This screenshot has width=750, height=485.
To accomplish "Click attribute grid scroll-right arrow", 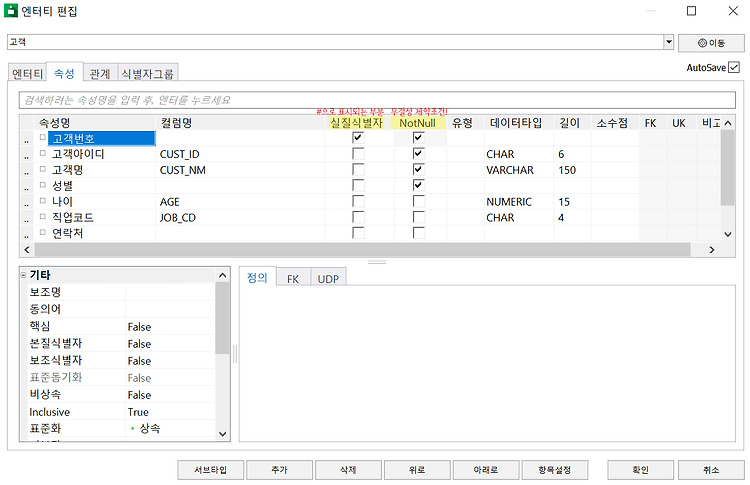I will (712, 249).
